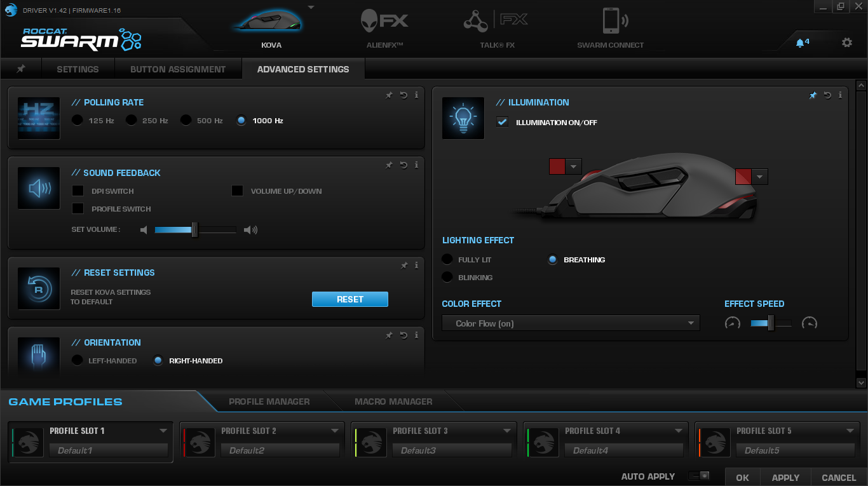This screenshot has height=486, width=868.
Task: Enable Profile Switch sound feedback
Action: tap(78, 208)
